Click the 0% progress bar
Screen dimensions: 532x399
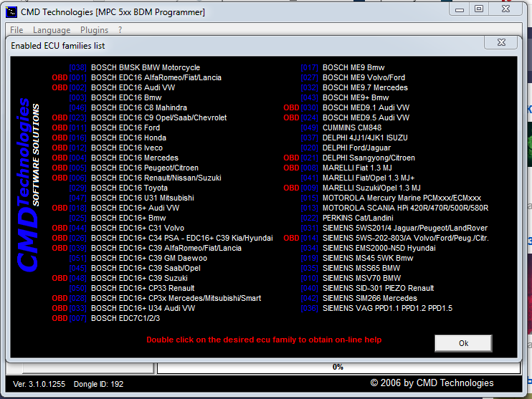click(x=337, y=367)
